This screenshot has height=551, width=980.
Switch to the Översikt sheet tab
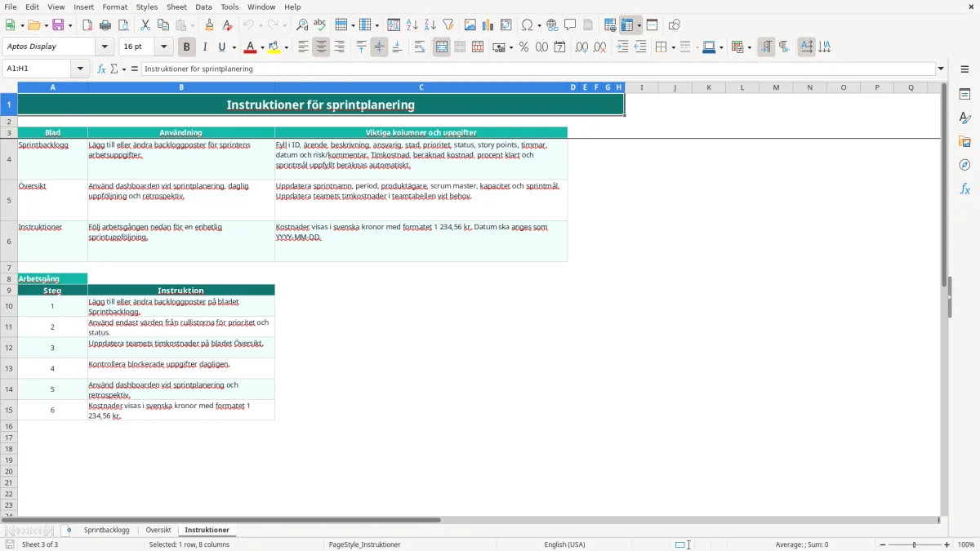[158, 531]
